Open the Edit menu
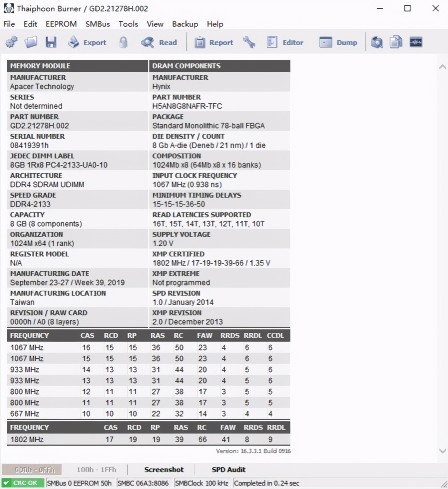The image size is (448, 489). 30,24
